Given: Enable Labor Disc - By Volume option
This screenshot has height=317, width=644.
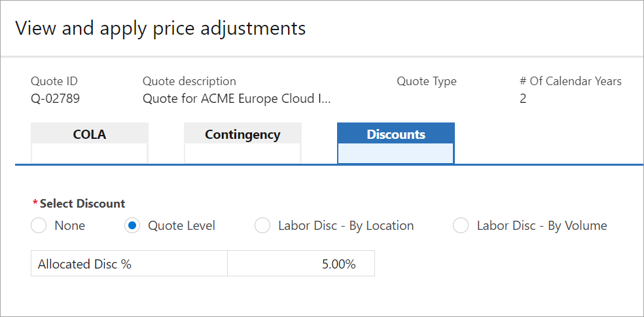Looking at the screenshot, I should (x=461, y=225).
